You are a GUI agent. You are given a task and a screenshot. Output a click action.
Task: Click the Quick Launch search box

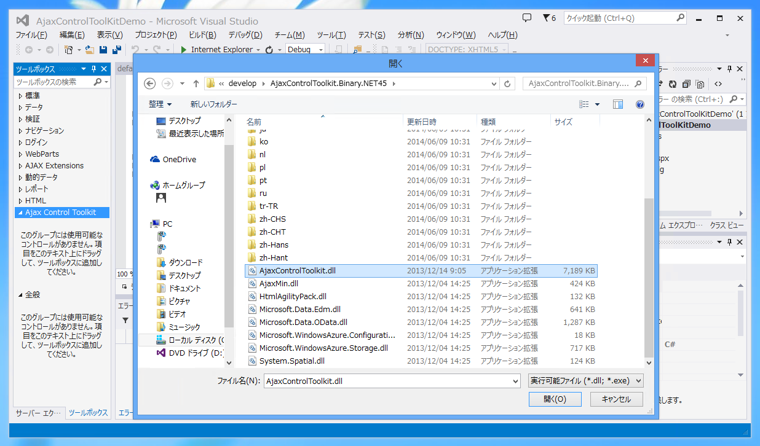[x=625, y=18]
